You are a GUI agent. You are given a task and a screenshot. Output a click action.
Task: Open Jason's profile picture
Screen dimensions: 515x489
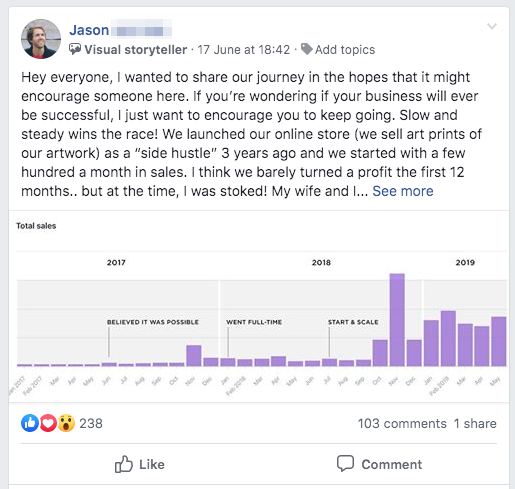[x=41, y=39]
